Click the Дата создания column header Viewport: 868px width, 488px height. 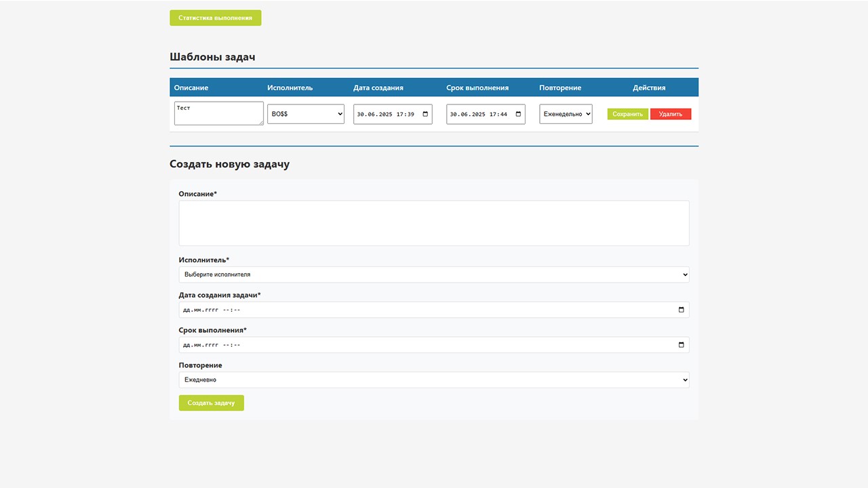click(x=378, y=87)
